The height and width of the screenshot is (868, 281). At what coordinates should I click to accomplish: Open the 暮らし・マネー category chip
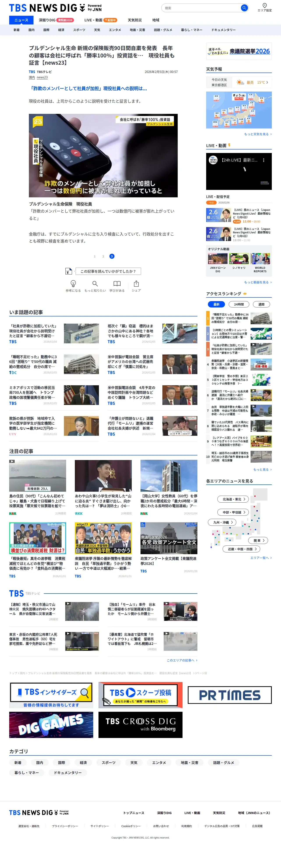27,773
